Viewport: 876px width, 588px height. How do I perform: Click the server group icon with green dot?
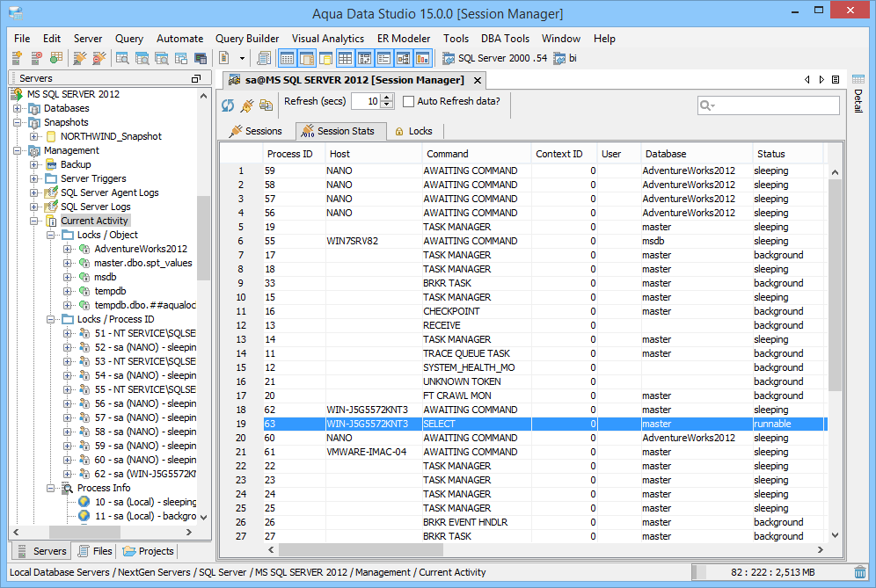[56, 58]
